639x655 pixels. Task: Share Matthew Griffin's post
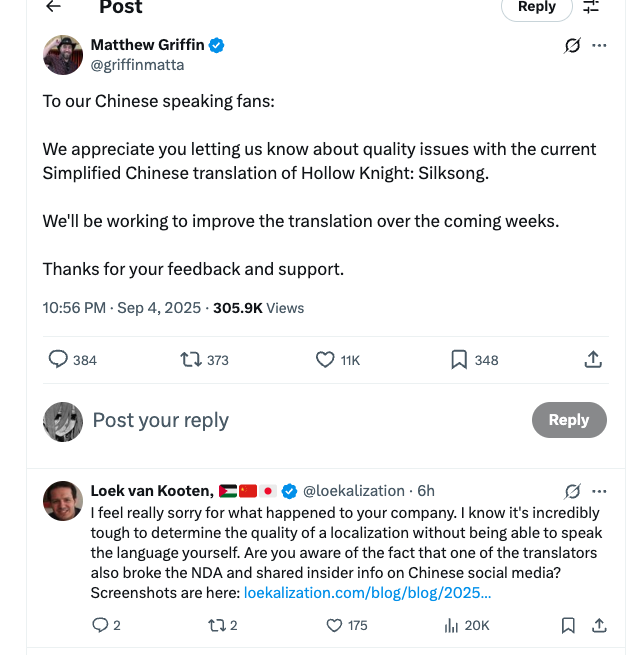pyautogui.click(x=593, y=359)
